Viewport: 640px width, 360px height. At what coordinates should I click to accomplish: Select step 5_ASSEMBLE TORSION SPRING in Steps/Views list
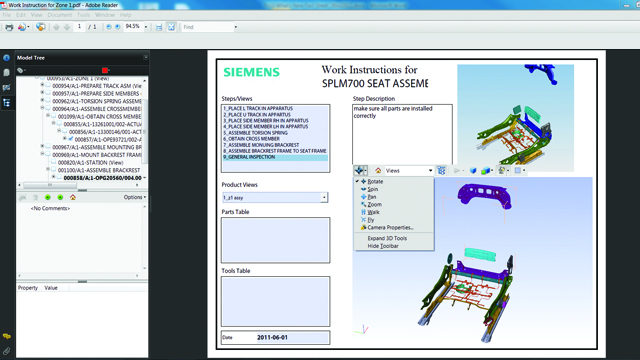[x=256, y=133]
